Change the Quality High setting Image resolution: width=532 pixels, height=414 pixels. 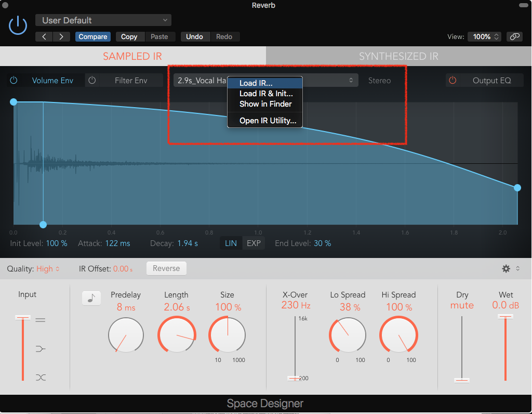[x=48, y=269]
